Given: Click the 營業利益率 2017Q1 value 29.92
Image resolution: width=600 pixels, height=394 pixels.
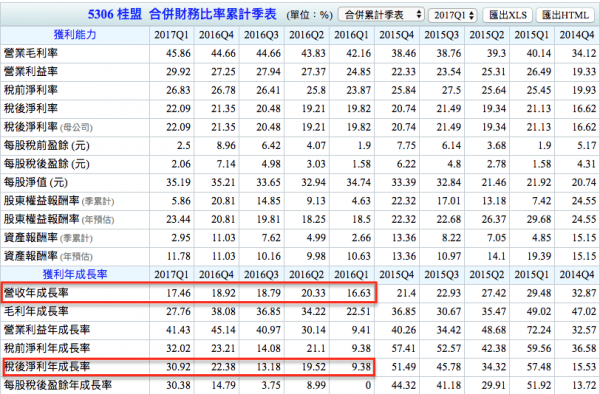Looking at the screenshot, I should [x=178, y=72].
